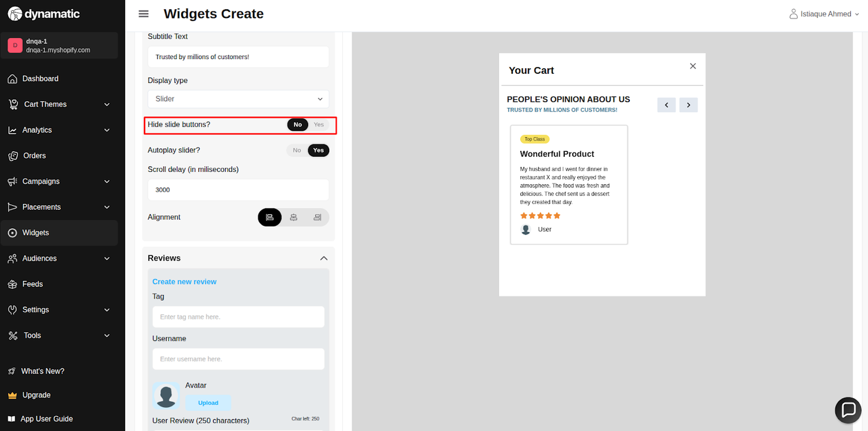Click the five-star rating in preview
The width and height of the screenshot is (868, 431).
pyautogui.click(x=540, y=216)
